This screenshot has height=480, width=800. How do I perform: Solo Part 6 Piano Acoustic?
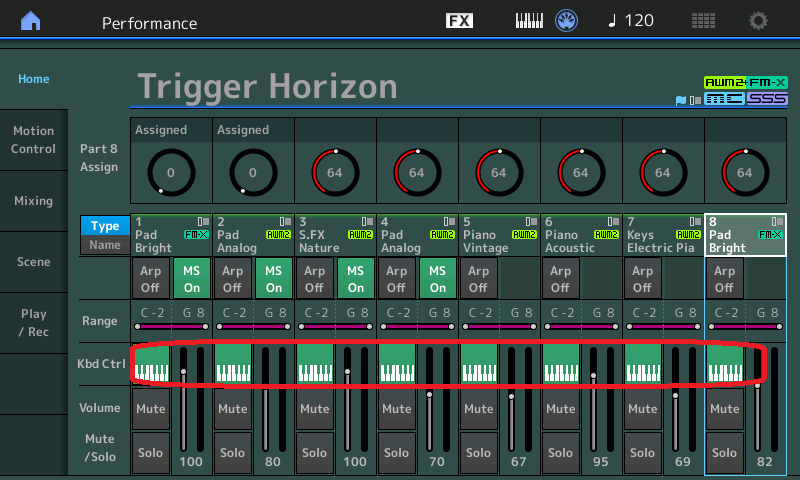[560, 453]
